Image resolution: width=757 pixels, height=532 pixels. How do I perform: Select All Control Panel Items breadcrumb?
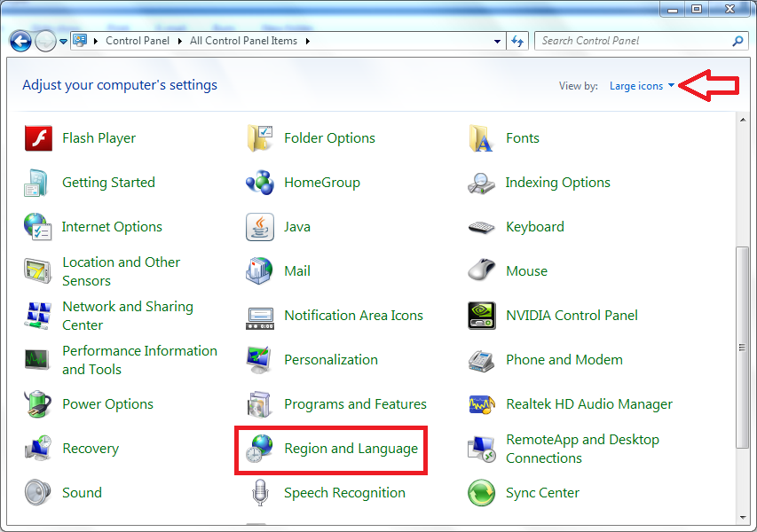[244, 41]
